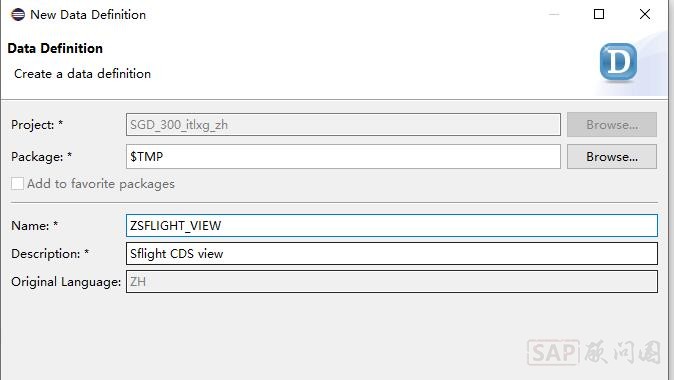
Task: Maximize the New Data Definition window
Action: (599, 14)
